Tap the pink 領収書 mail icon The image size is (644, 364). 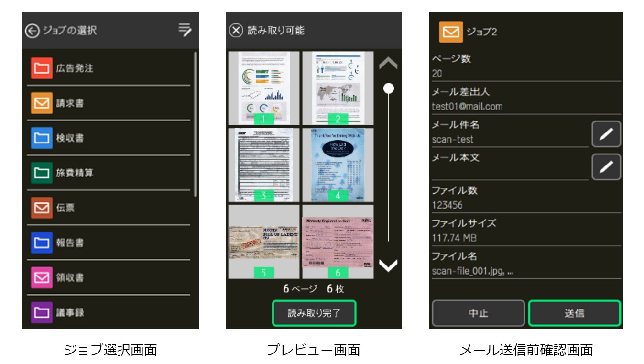coord(42,278)
